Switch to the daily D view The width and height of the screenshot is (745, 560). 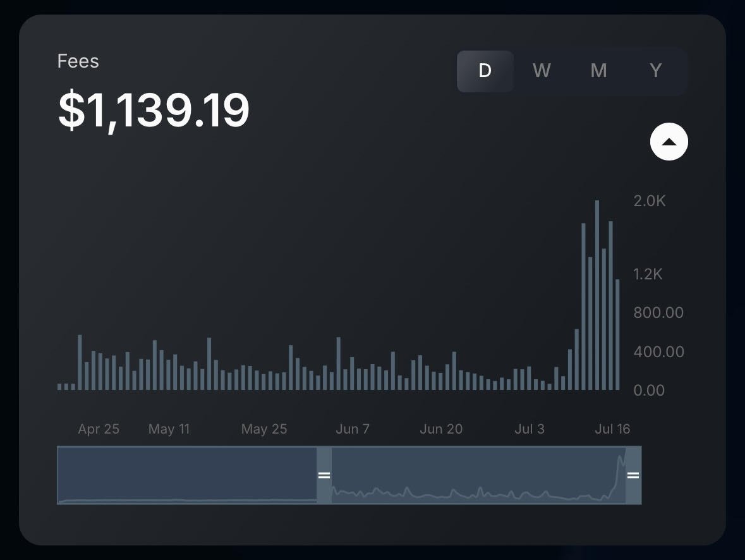tap(485, 71)
